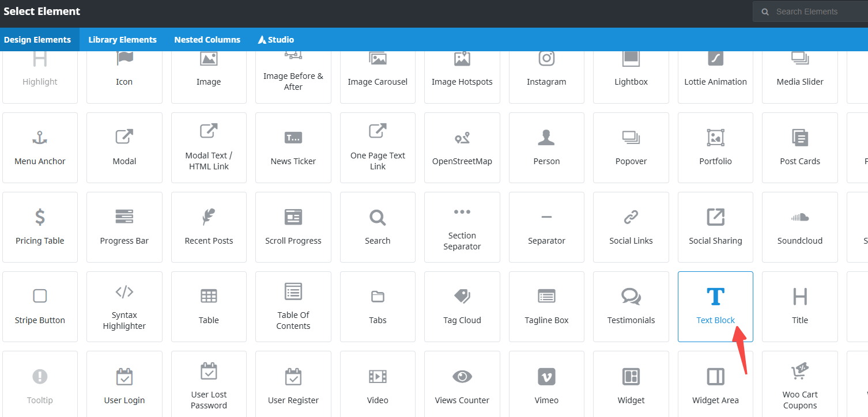Add the Vimeo video element
Screen dimensions: 868x417
click(x=546, y=386)
